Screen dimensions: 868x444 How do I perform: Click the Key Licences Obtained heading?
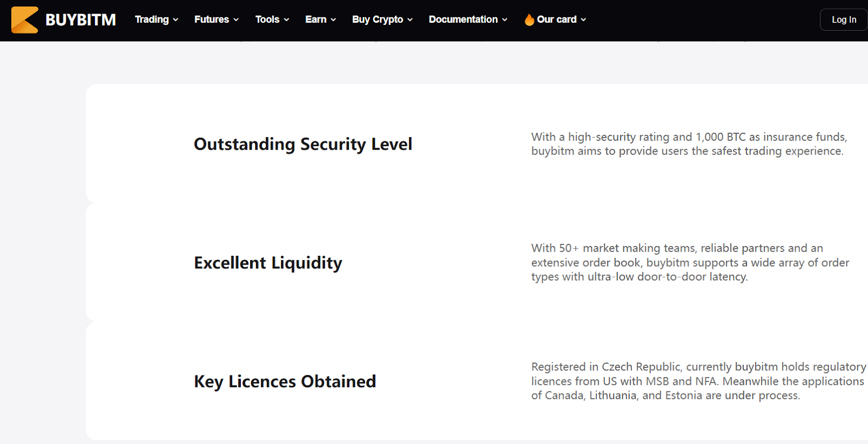coord(285,382)
